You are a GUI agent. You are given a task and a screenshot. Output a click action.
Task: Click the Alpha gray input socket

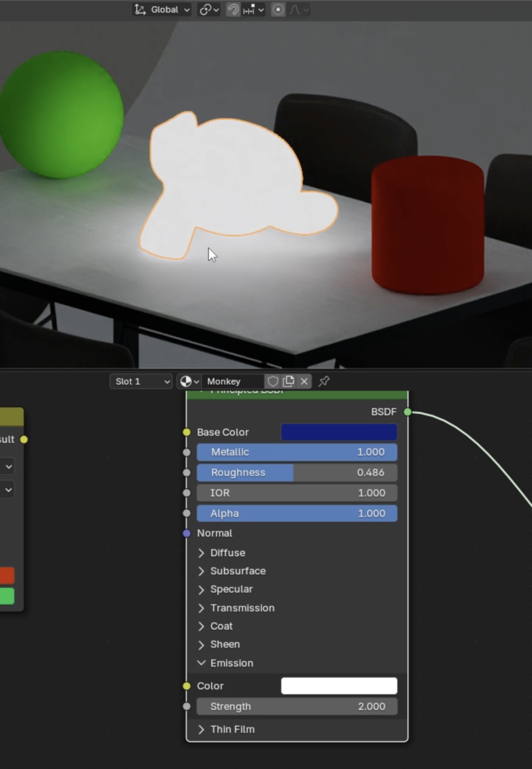(186, 513)
